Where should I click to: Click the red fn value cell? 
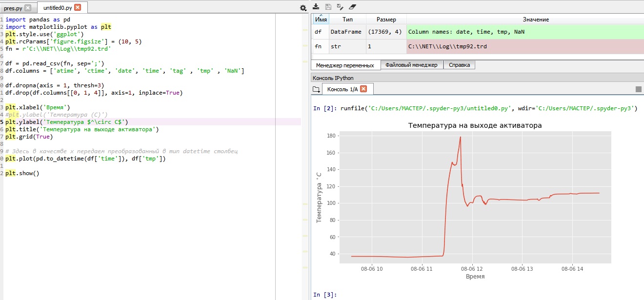click(x=525, y=47)
